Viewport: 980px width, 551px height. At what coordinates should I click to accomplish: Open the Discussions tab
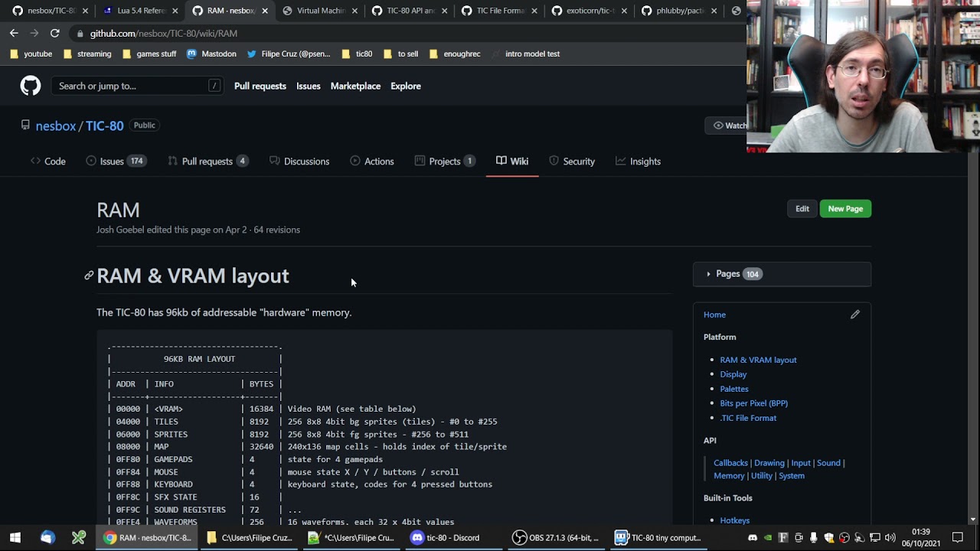click(299, 161)
